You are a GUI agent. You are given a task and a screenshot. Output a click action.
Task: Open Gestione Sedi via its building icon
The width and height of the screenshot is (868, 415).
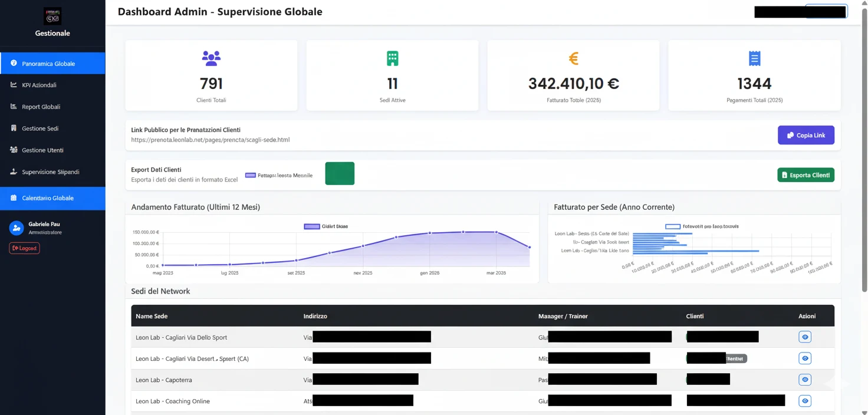click(13, 128)
